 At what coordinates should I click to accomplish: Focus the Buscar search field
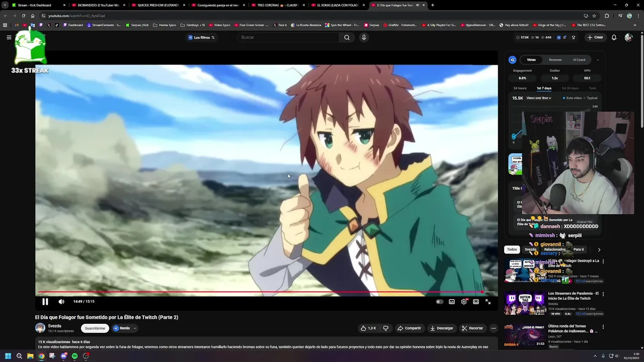pos(288,37)
